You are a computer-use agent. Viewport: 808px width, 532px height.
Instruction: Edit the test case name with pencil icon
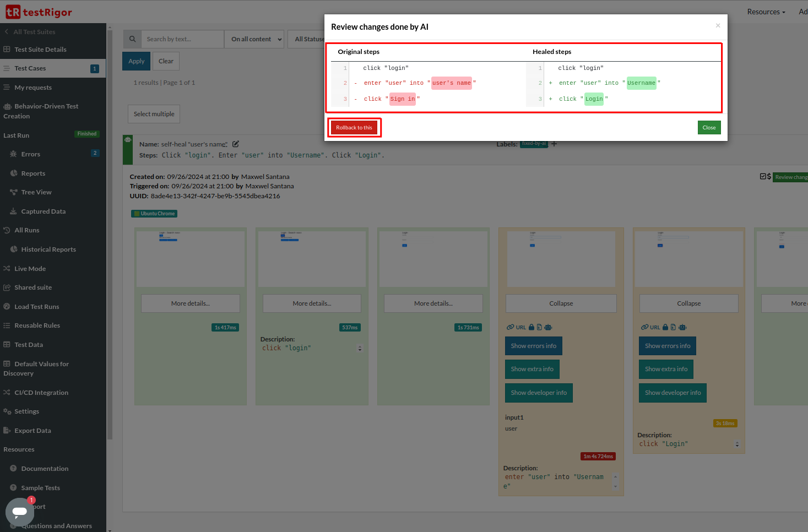(x=236, y=144)
